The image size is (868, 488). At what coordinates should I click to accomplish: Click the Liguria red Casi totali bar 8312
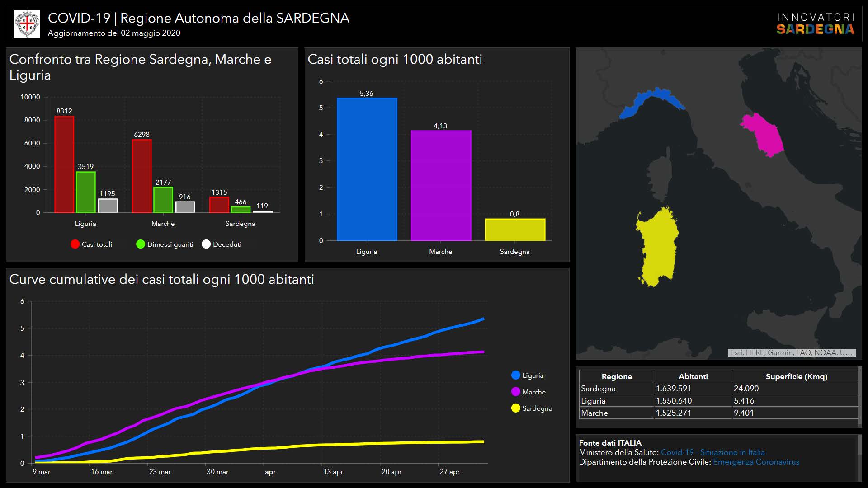[x=64, y=165]
